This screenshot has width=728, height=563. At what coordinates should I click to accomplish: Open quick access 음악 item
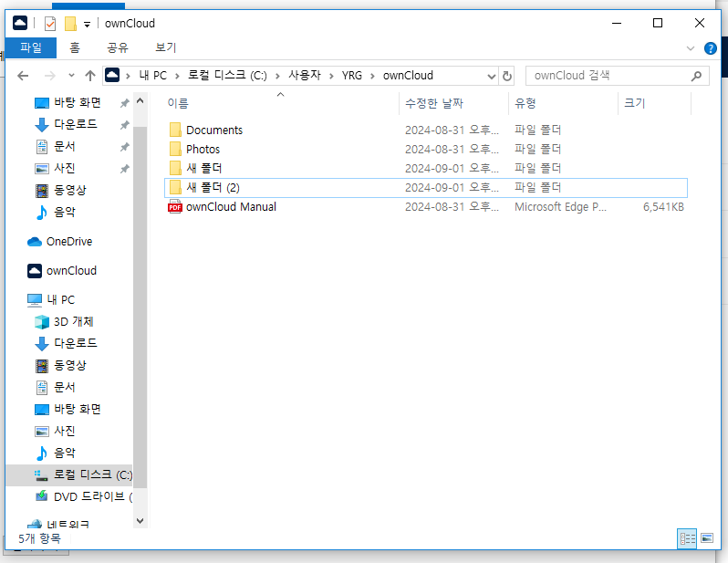pyautogui.click(x=64, y=212)
